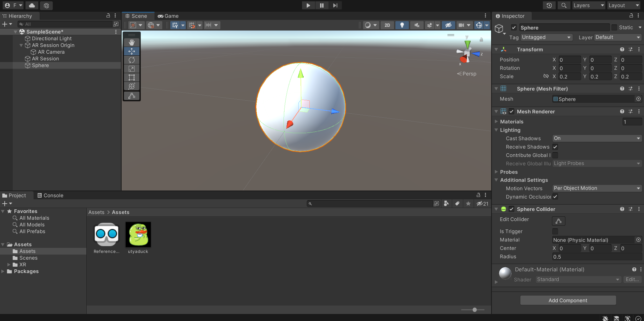Click the orientation gizmo in scene view
This screenshot has height=321, width=644.
point(467,53)
